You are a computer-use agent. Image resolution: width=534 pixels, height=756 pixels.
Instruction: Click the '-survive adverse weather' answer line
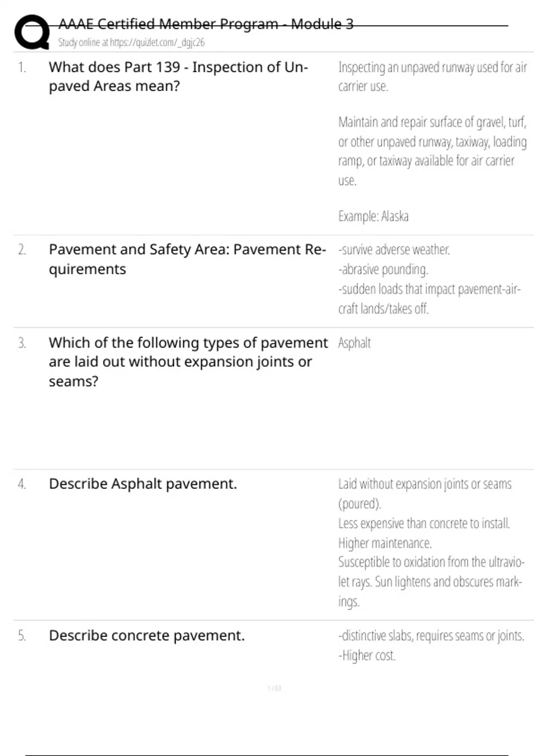point(394,250)
